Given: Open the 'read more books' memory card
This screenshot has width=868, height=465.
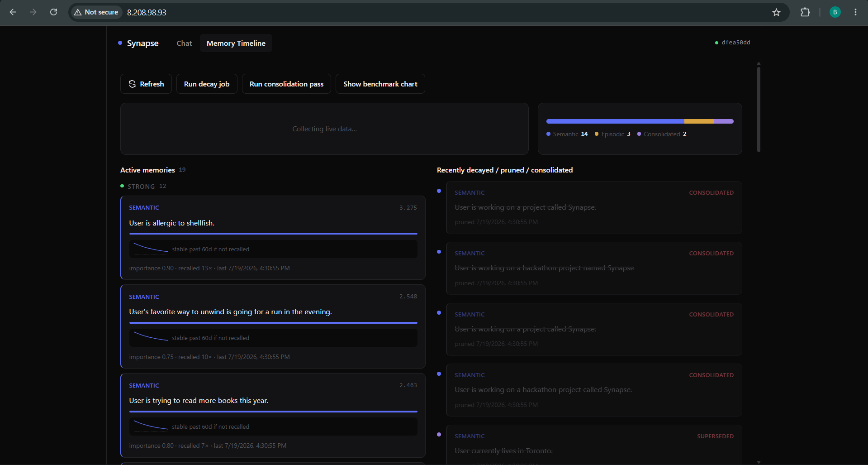Looking at the screenshot, I should pos(273,415).
